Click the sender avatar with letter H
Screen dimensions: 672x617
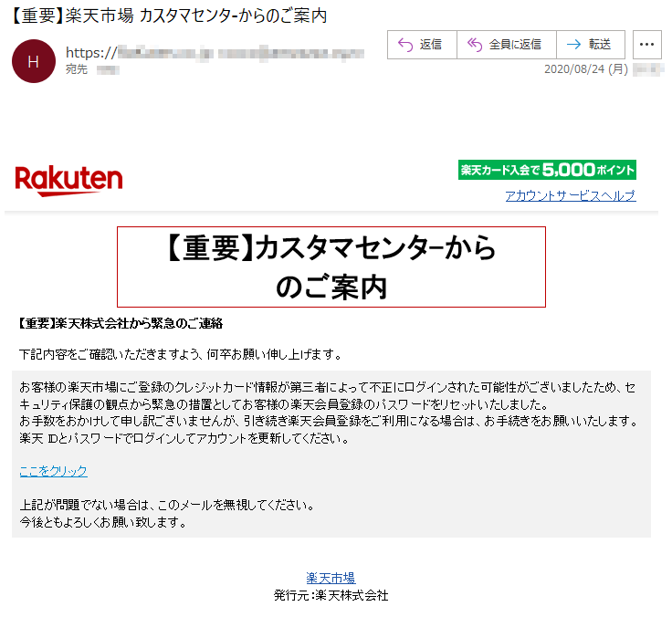(34, 61)
